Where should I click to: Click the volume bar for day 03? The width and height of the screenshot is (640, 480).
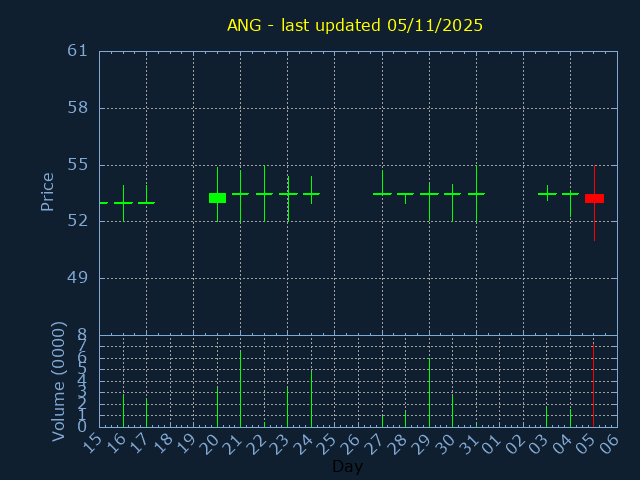(x=546, y=416)
